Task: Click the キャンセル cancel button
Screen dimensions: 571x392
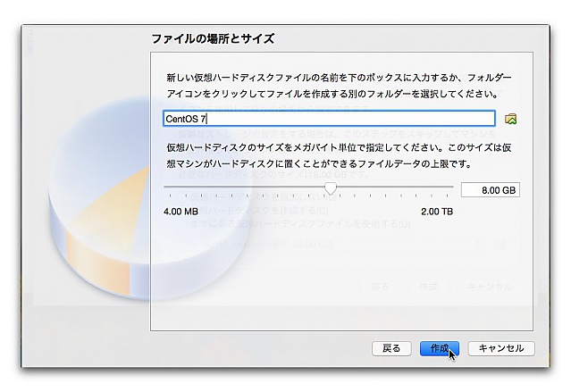Action: click(x=501, y=348)
